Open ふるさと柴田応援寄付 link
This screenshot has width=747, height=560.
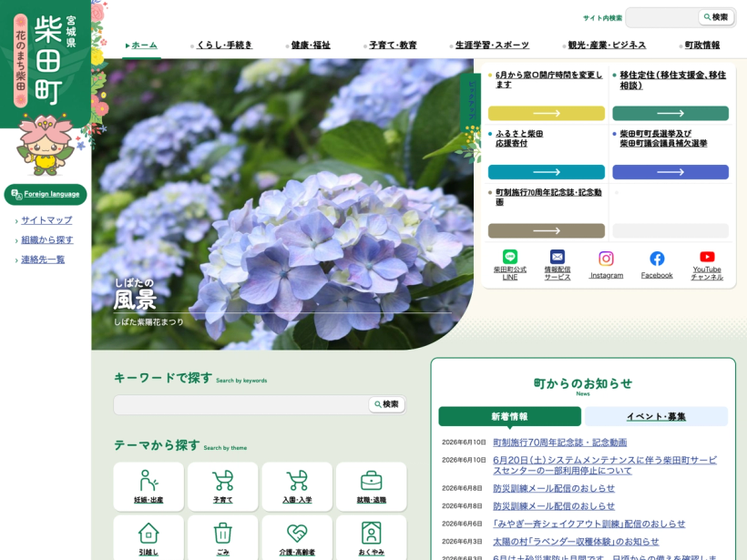(x=519, y=138)
